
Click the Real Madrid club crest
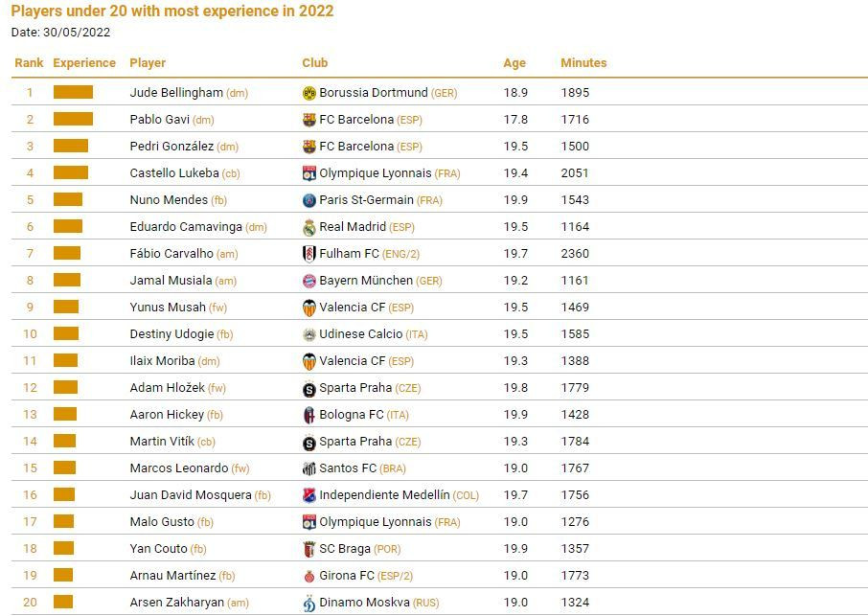click(x=308, y=227)
